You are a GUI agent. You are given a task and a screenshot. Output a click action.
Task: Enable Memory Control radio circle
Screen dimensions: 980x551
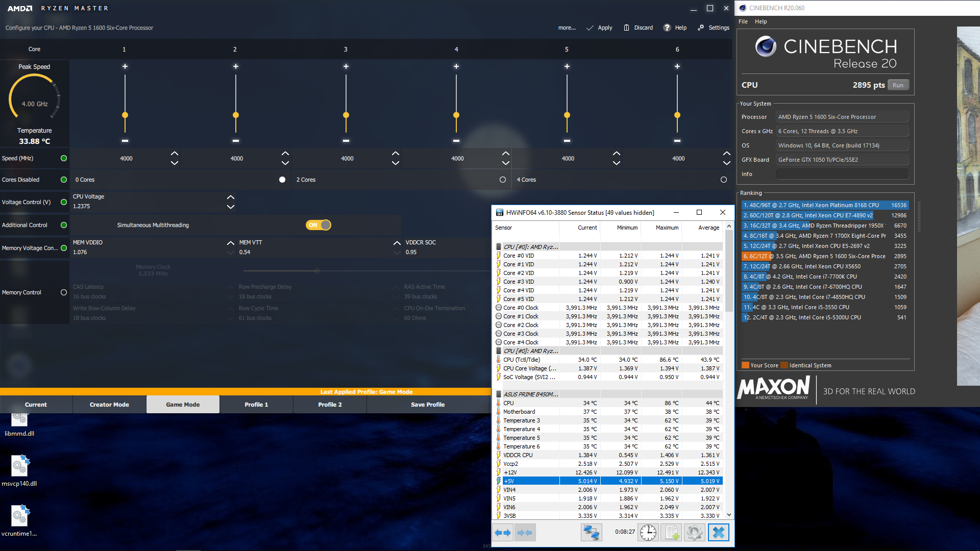tap(64, 292)
